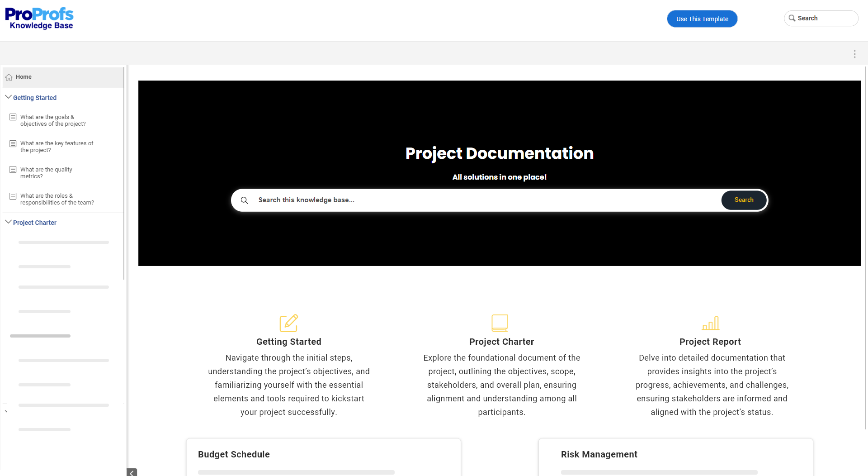The image size is (868, 476).
Task: Click the ProProfs Knowledge Base logo
Action: point(39,19)
